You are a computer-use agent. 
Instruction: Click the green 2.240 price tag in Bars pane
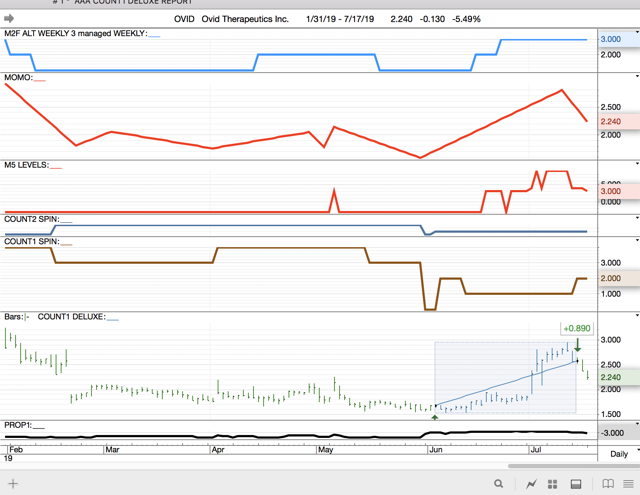coord(618,377)
